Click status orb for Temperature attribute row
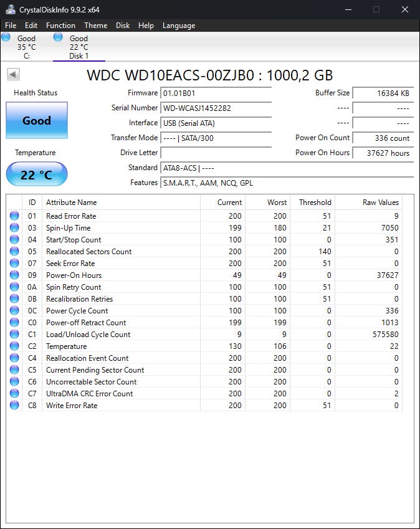Viewport: 420px width, 529px height. click(14, 346)
